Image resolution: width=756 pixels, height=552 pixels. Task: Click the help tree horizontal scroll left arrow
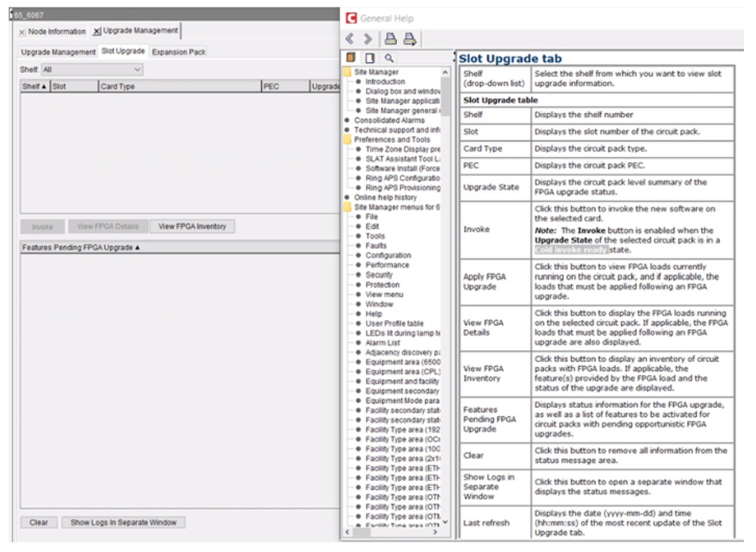click(347, 532)
